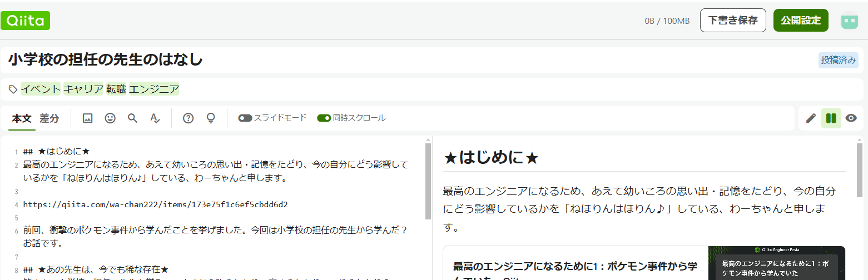Click the '## ★はじめに★' line in editor
The width and height of the screenshot is (868, 280).
pyautogui.click(x=56, y=152)
